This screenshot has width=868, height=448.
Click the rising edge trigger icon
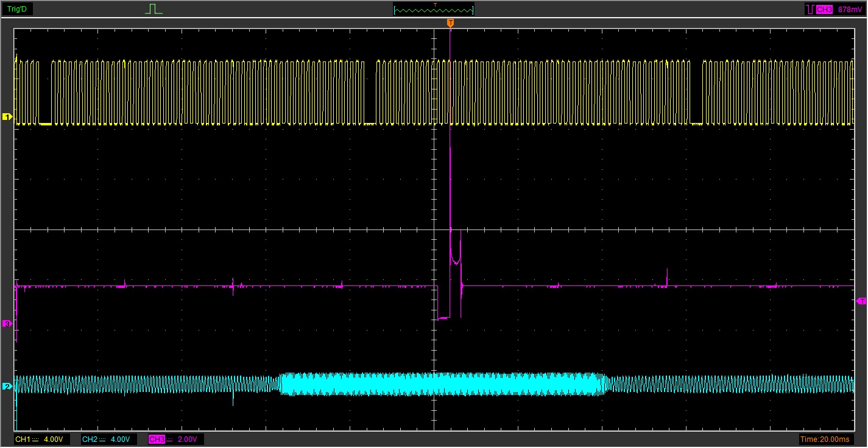pos(810,10)
